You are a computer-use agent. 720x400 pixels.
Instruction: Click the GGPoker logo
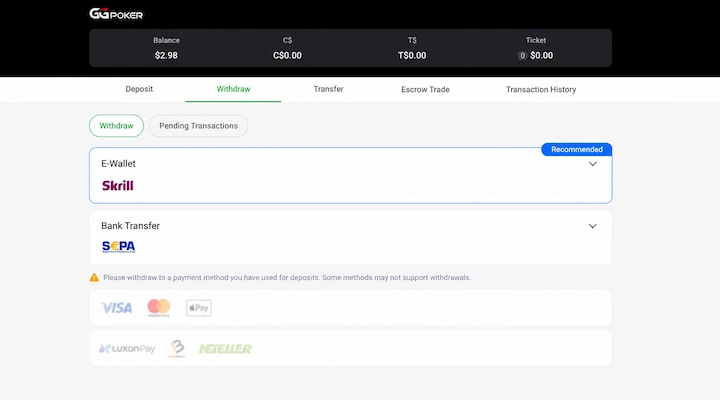[x=116, y=14]
